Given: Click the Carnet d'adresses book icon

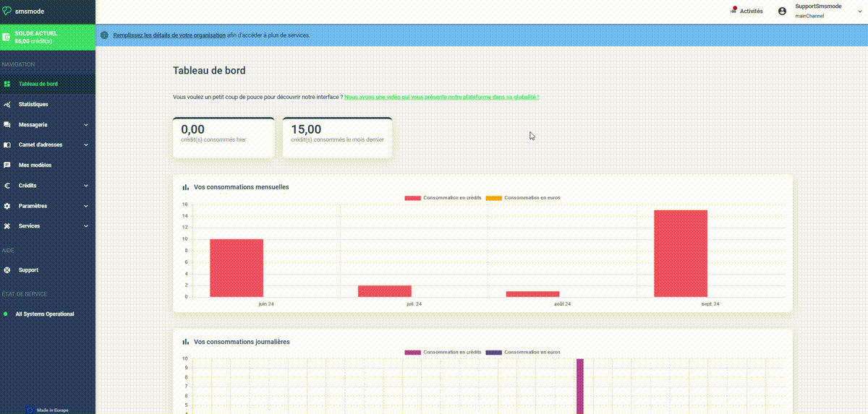Looking at the screenshot, I should point(7,145).
